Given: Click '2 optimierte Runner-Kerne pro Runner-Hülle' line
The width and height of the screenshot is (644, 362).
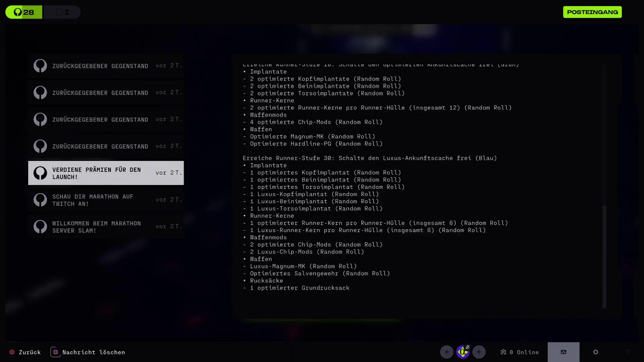Looking at the screenshot, I should pyautogui.click(x=377, y=108).
